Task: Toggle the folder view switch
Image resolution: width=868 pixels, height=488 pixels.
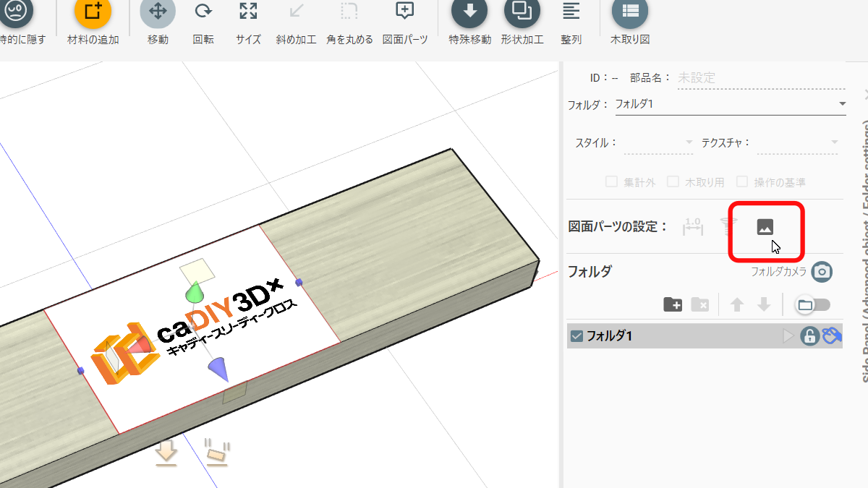Action: pos(812,305)
